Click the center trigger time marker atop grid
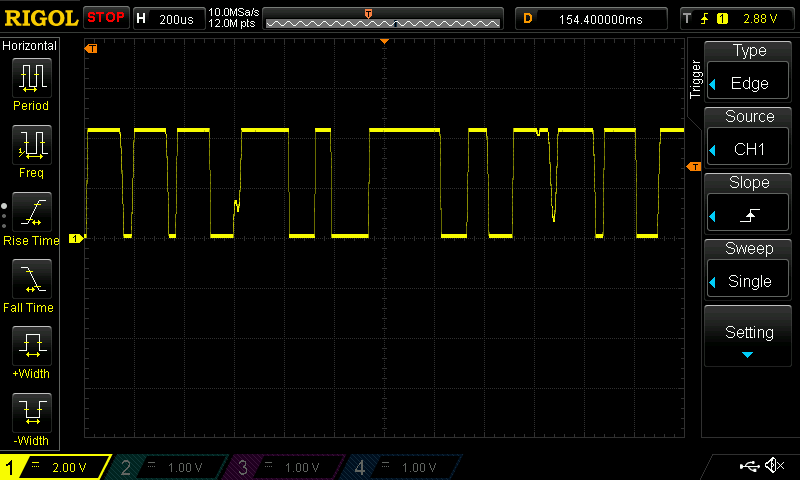The image size is (800, 480). (385, 41)
